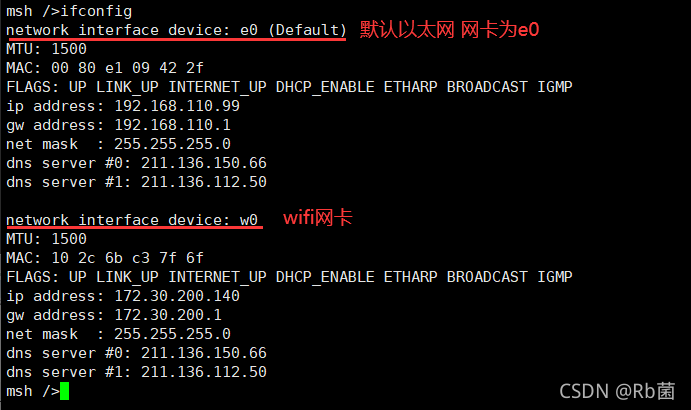Click the red wifi annotation label

point(318,218)
